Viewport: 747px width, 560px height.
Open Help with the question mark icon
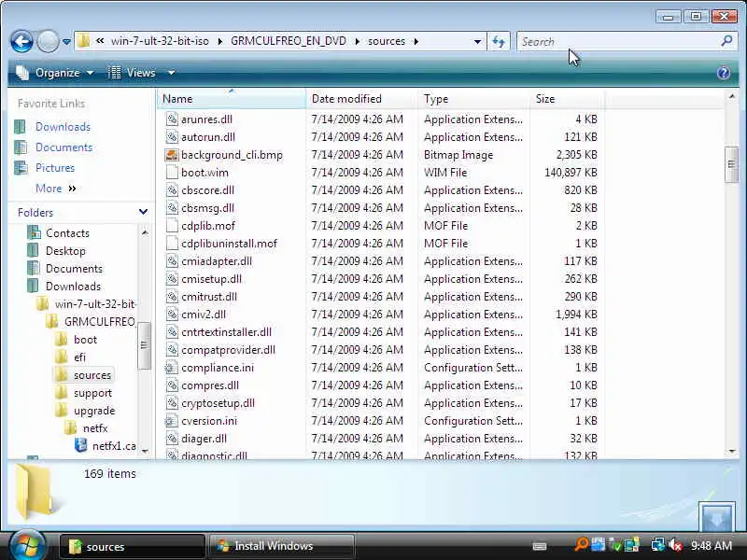(x=723, y=73)
